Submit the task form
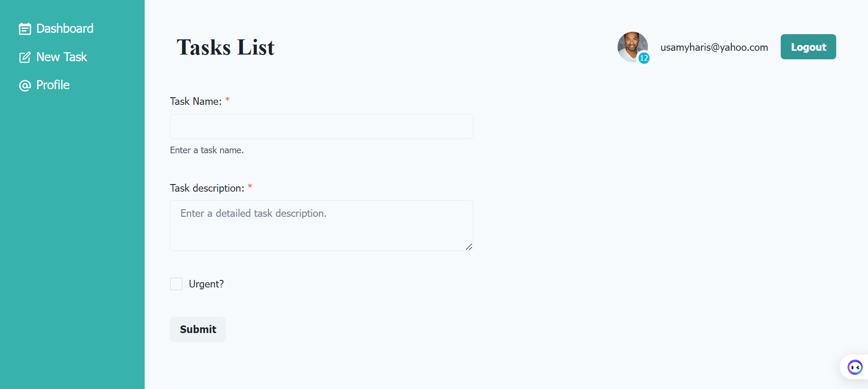 (x=198, y=329)
